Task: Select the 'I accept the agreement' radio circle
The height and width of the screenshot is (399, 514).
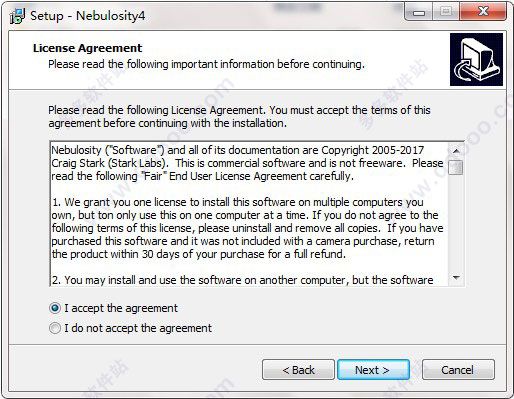Action: [x=55, y=308]
